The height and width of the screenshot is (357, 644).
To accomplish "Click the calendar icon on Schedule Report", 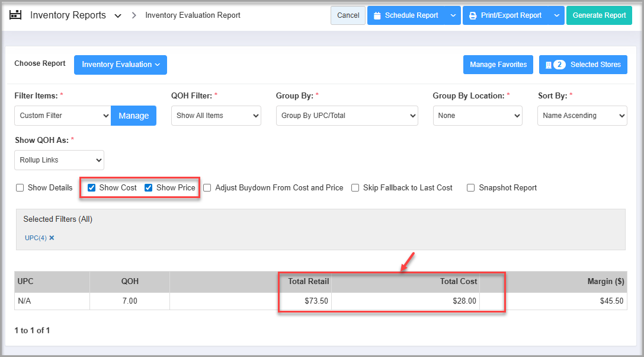I will point(377,15).
